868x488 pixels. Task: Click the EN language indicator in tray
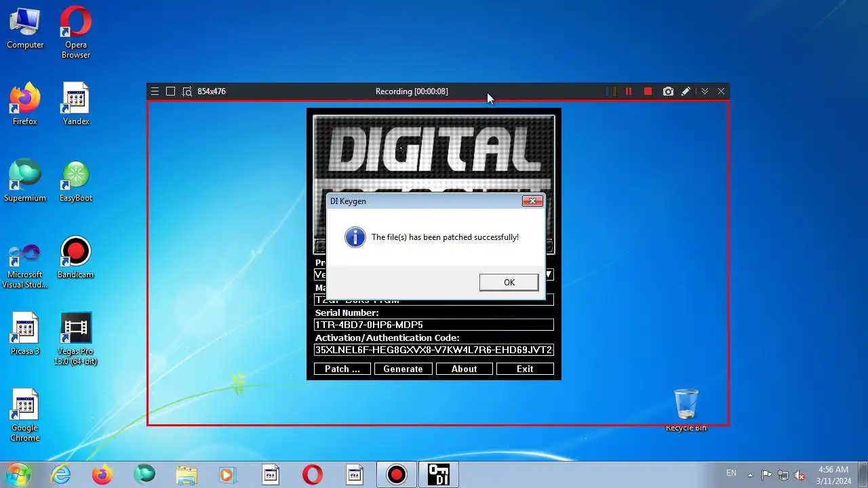[x=731, y=473]
